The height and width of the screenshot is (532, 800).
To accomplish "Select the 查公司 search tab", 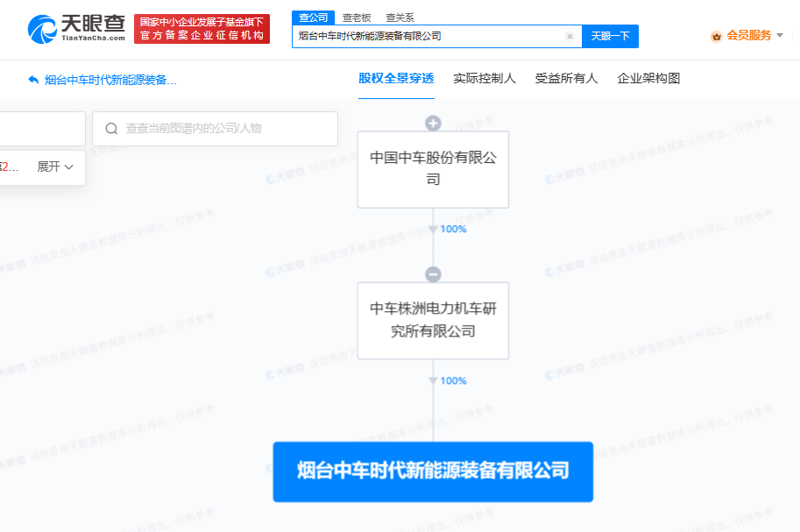I will [x=314, y=18].
